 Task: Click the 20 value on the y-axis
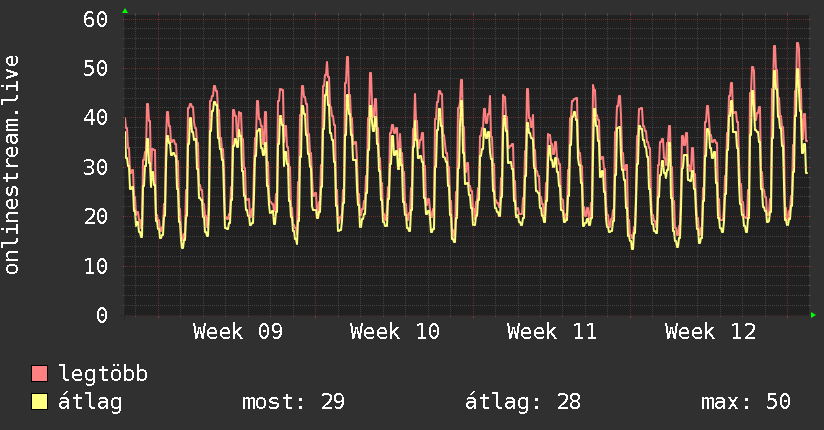point(95,217)
